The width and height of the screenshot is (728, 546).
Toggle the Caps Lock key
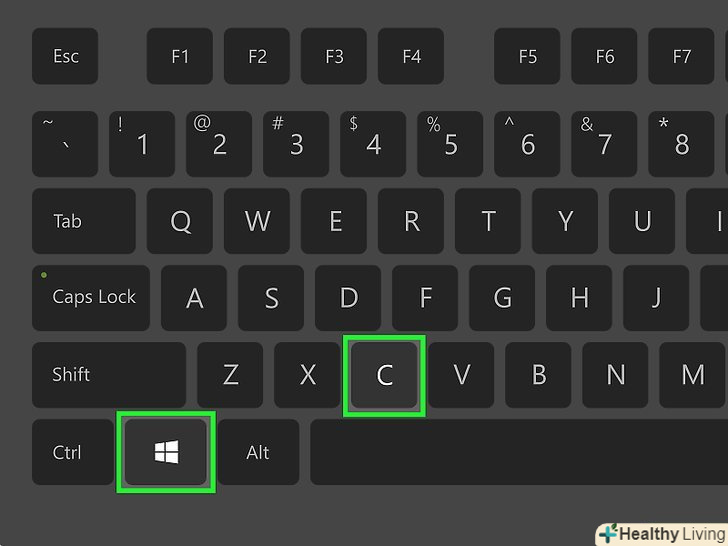click(x=91, y=298)
